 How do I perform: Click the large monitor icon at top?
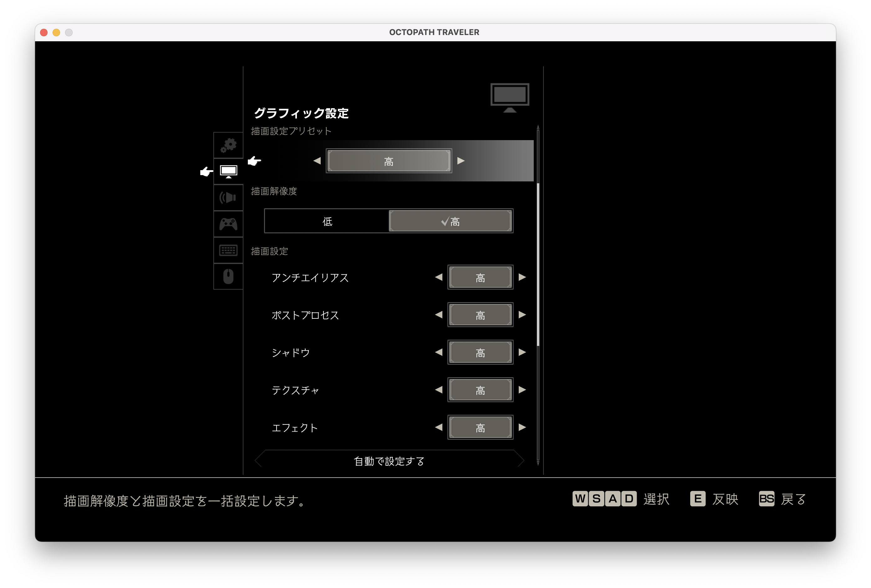click(509, 97)
